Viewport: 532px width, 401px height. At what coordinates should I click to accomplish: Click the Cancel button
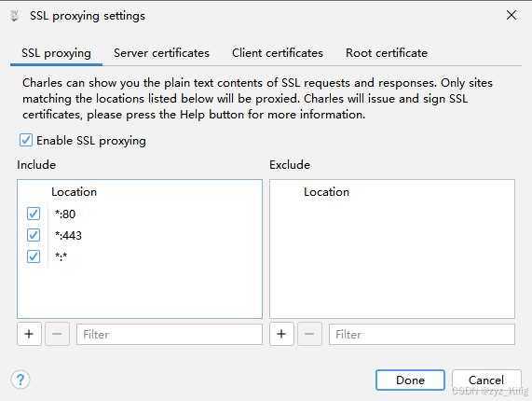[x=486, y=380]
